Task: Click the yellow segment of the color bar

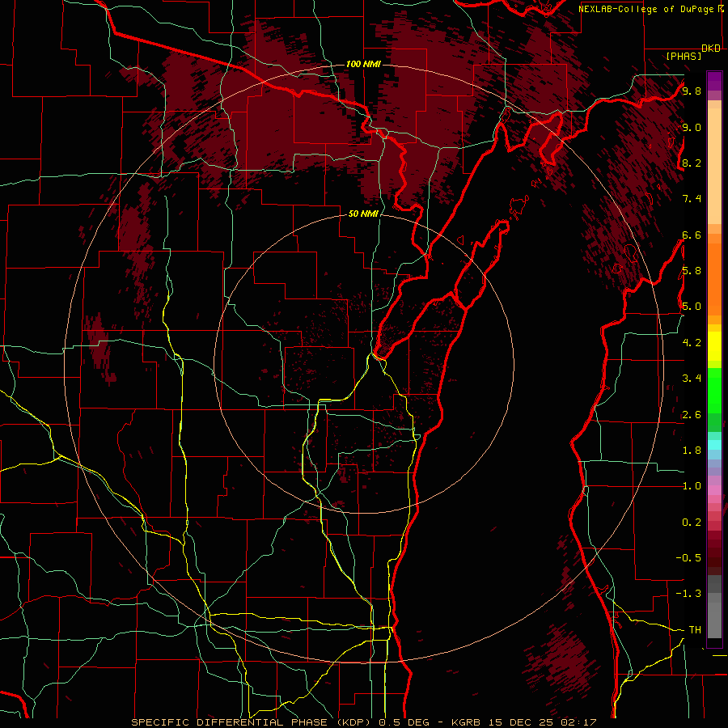Action: tap(714, 346)
